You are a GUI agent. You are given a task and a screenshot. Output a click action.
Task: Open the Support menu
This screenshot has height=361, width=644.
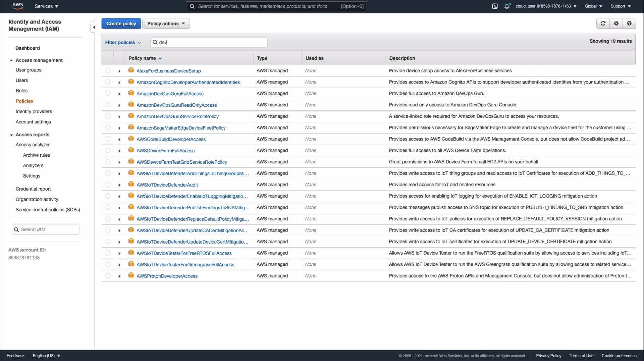(621, 6)
